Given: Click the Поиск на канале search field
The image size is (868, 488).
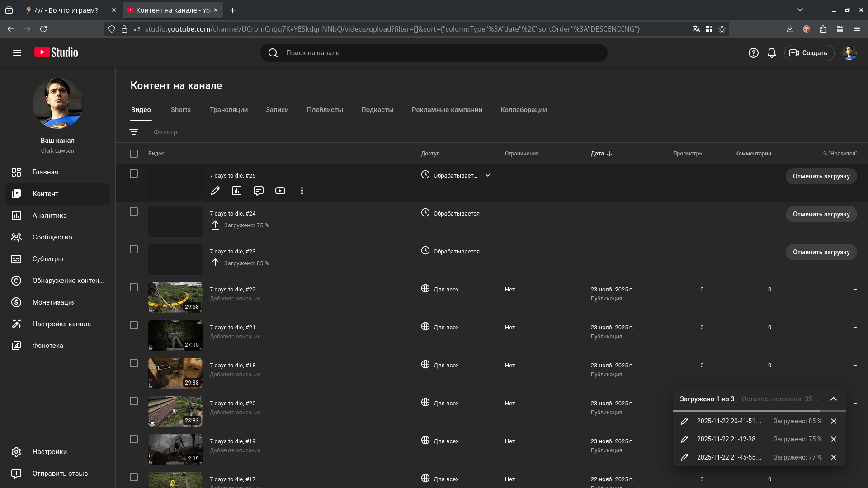Looking at the screenshot, I should (434, 53).
